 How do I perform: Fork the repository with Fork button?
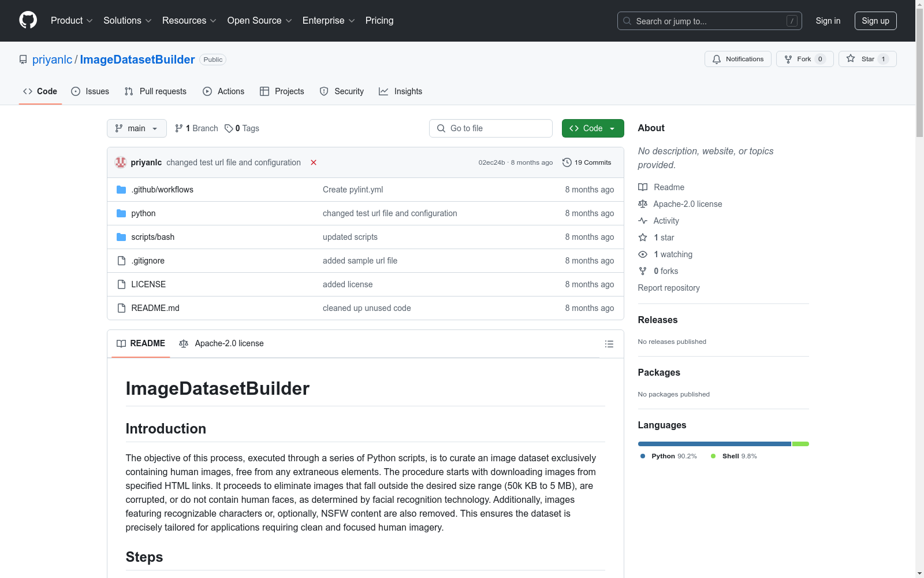tap(804, 59)
